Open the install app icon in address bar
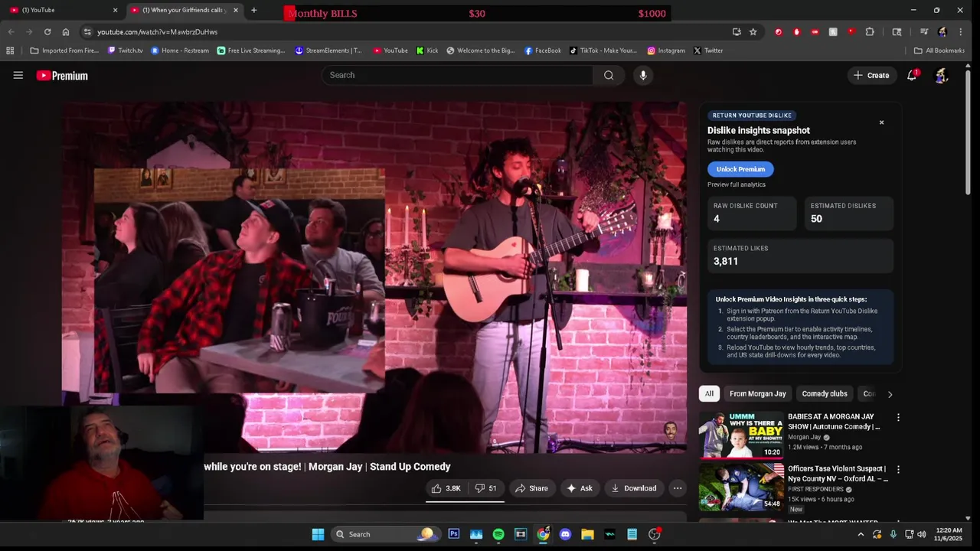Viewport: 980px width, 551px height. pyautogui.click(x=737, y=32)
